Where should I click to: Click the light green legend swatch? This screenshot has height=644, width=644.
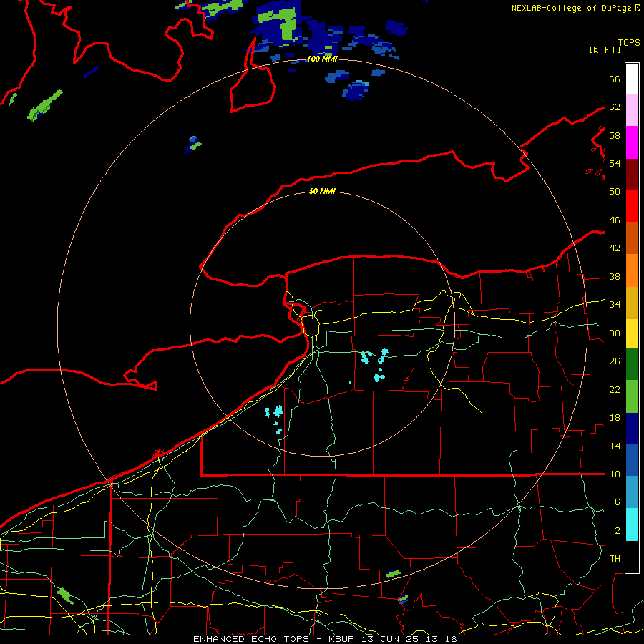pos(632,396)
